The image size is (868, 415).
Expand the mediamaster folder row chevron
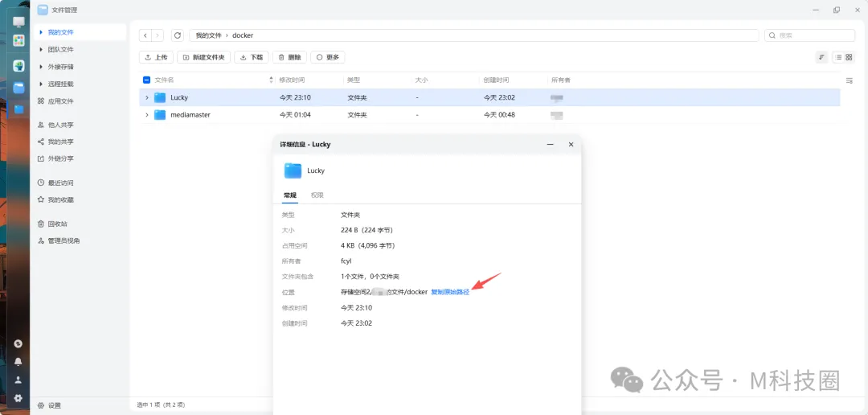pyautogui.click(x=146, y=115)
